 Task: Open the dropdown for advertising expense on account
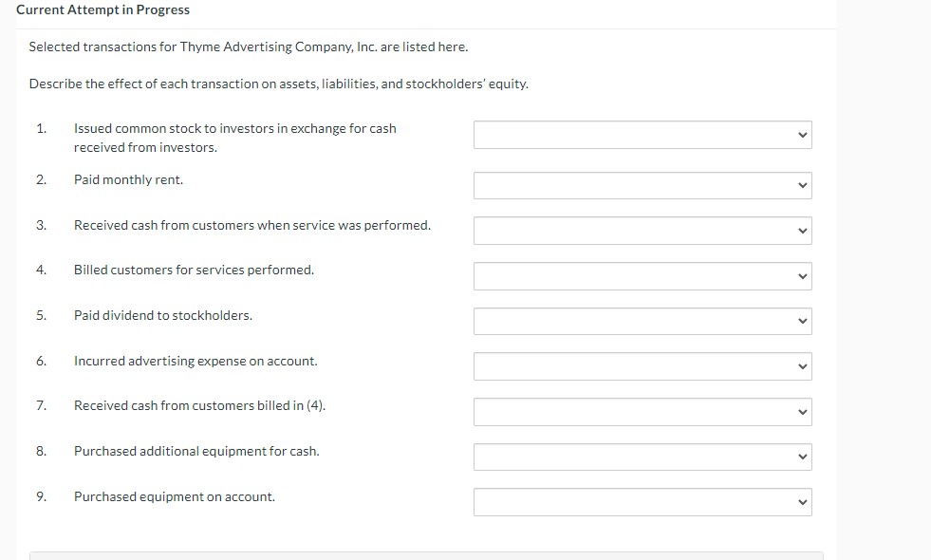(x=642, y=365)
